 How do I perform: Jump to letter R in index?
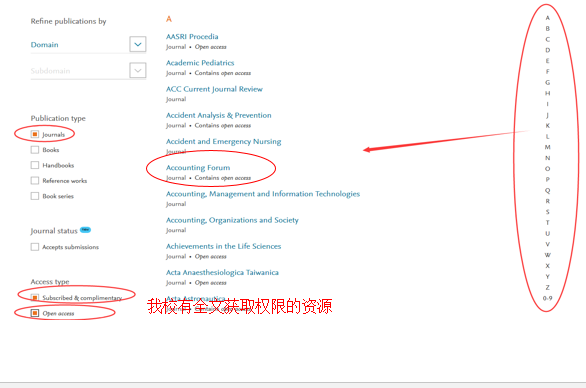(x=548, y=201)
